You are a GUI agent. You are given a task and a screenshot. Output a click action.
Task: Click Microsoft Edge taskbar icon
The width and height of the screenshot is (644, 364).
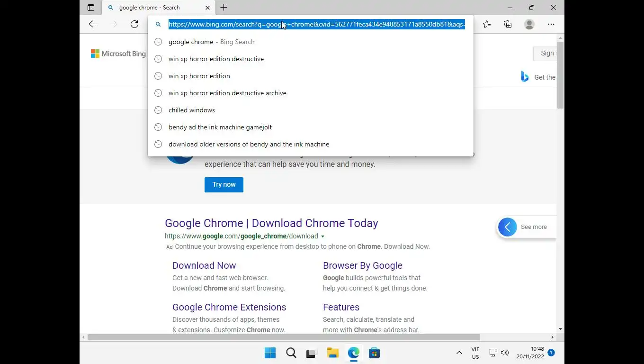(x=354, y=353)
